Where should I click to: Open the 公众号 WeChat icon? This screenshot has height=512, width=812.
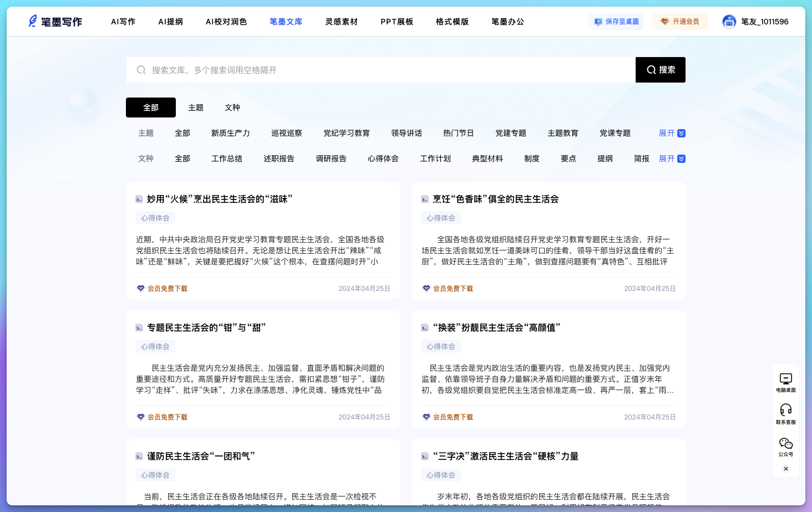pos(785,443)
